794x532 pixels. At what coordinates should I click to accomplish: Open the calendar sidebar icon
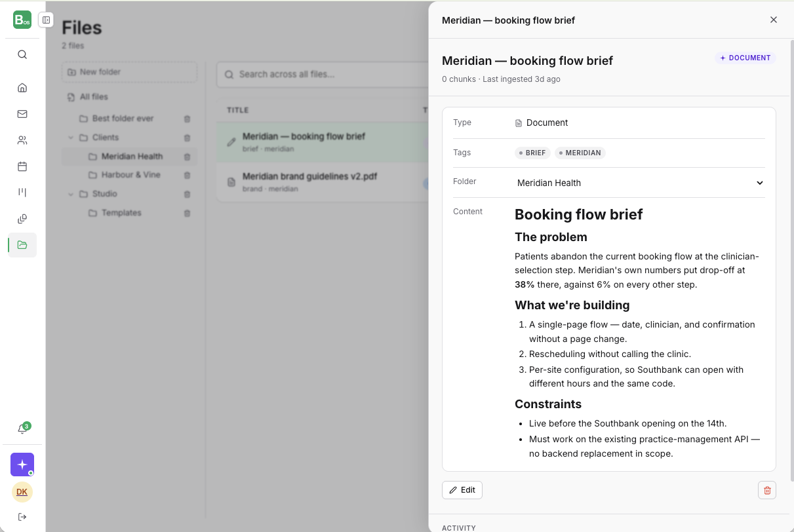[x=22, y=166]
